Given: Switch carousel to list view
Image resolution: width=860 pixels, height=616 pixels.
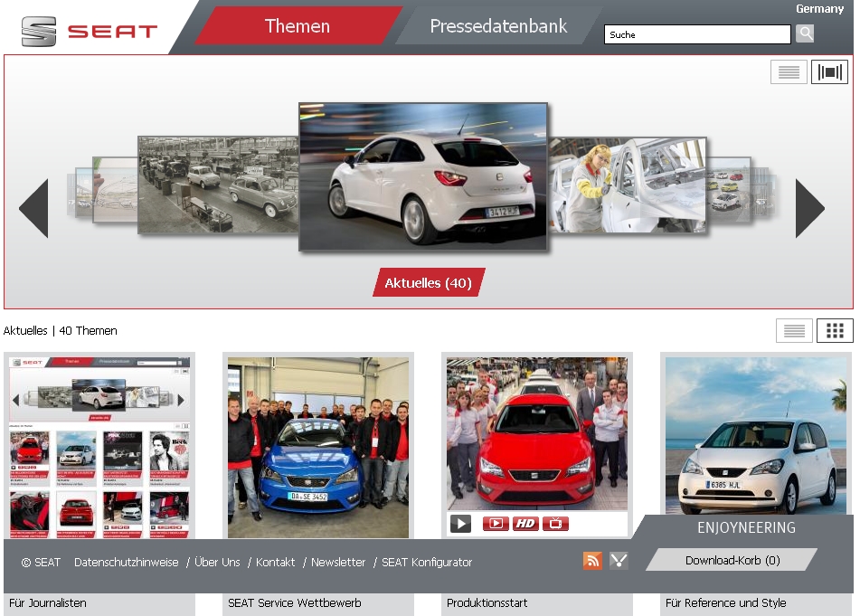Looking at the screenshot, I should click(789, 71).
